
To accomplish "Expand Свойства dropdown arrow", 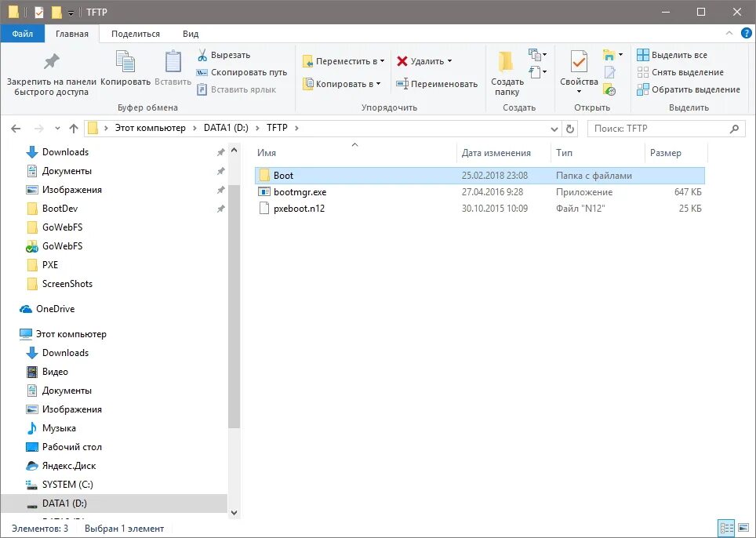I will [579, 92].
